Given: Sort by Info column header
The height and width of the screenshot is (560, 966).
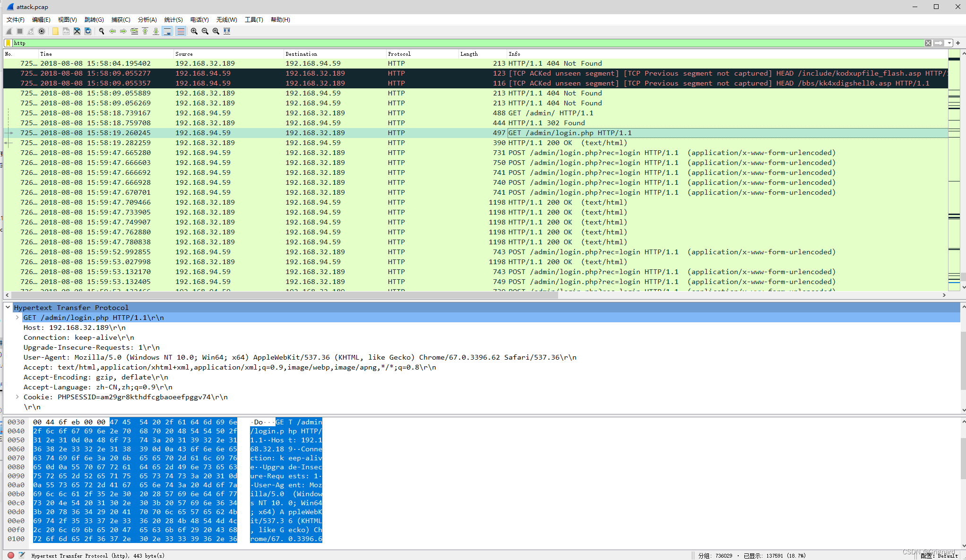Looking at the screenshot, I should pos(727,54).
